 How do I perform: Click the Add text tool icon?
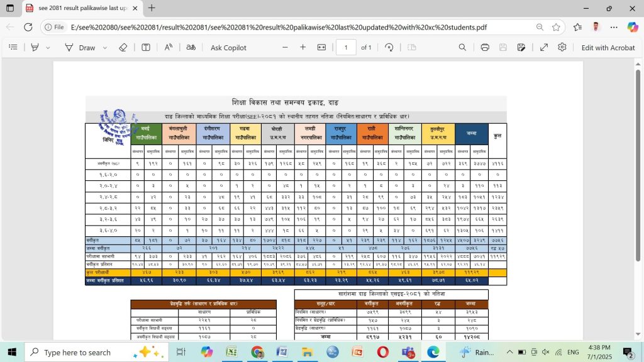coord(146,48)
